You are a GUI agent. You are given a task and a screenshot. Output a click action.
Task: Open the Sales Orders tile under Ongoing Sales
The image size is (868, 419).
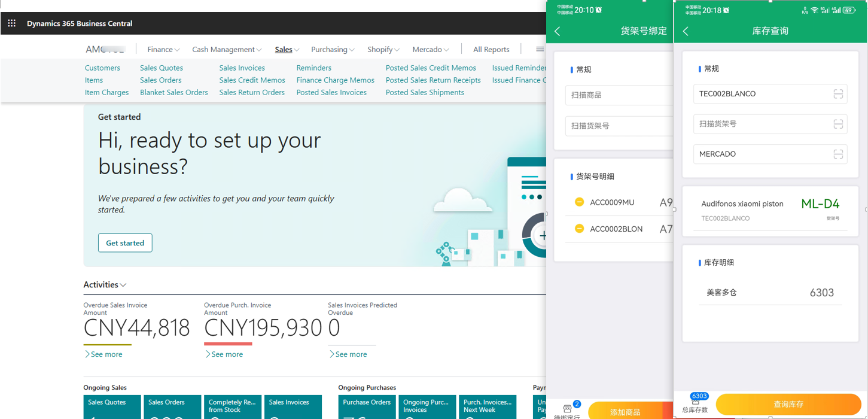[172, 407]
